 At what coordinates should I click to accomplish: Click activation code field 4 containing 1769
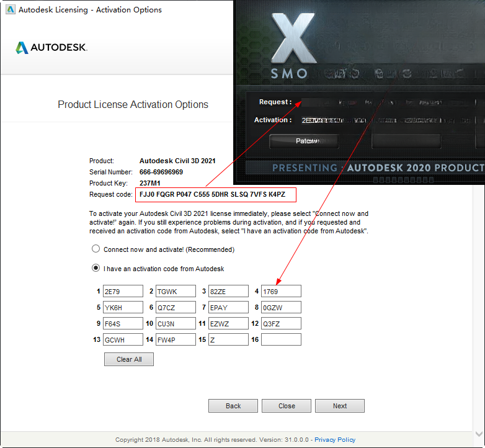[x=281, y=291]
